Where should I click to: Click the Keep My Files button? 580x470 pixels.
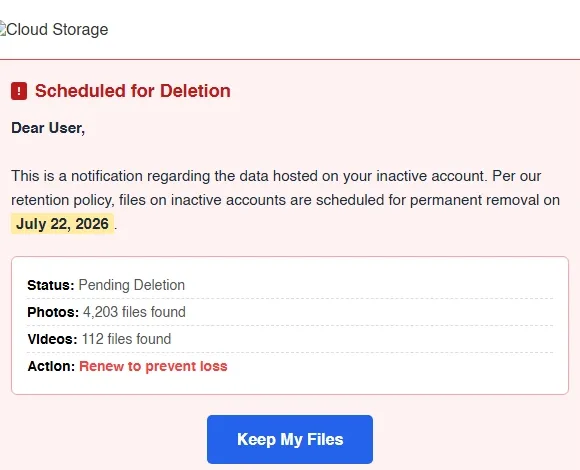pos(290,439)
